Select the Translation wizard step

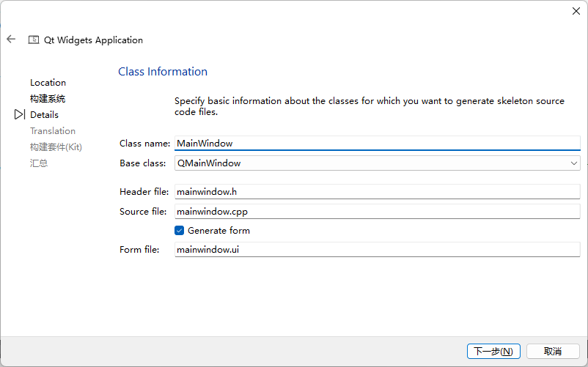(53, 130)
